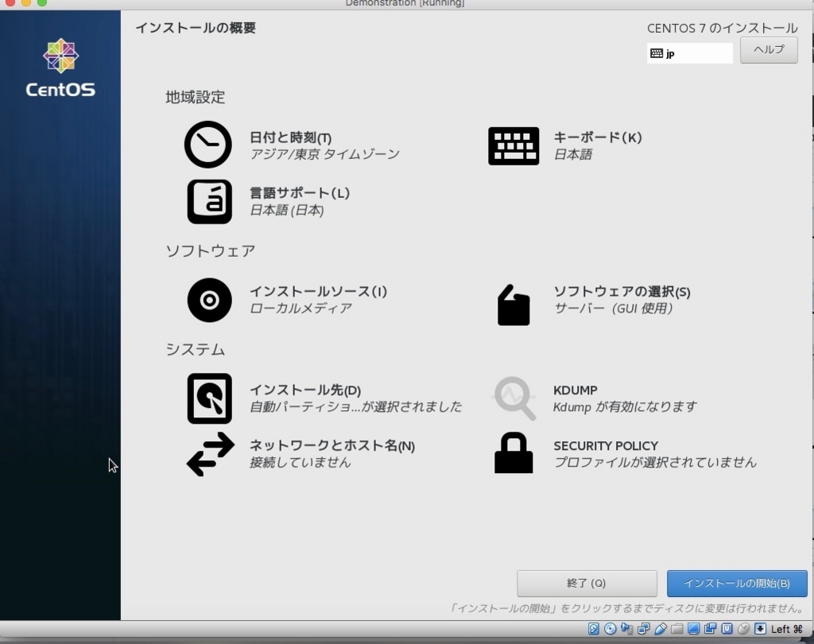Open インストールソース(I) settings
Image resolution: width=814 pixels, height=644 pixels.
318,291
